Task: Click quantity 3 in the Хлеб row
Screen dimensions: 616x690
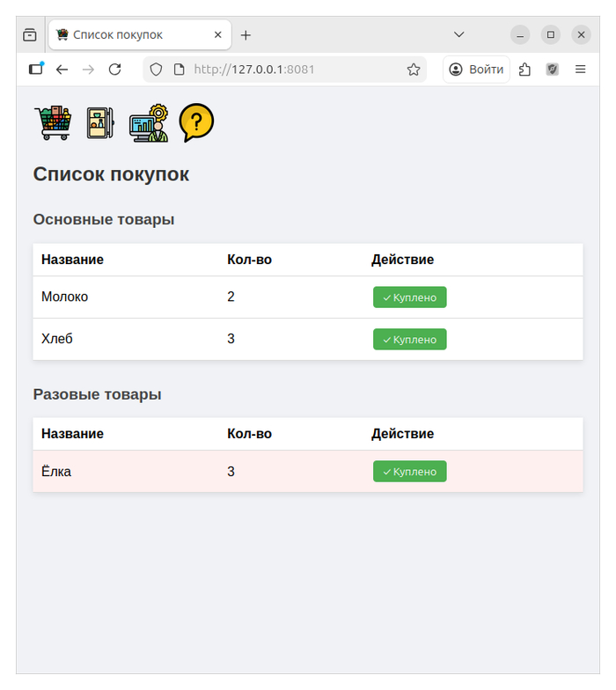Action: (x=231, y=339)
